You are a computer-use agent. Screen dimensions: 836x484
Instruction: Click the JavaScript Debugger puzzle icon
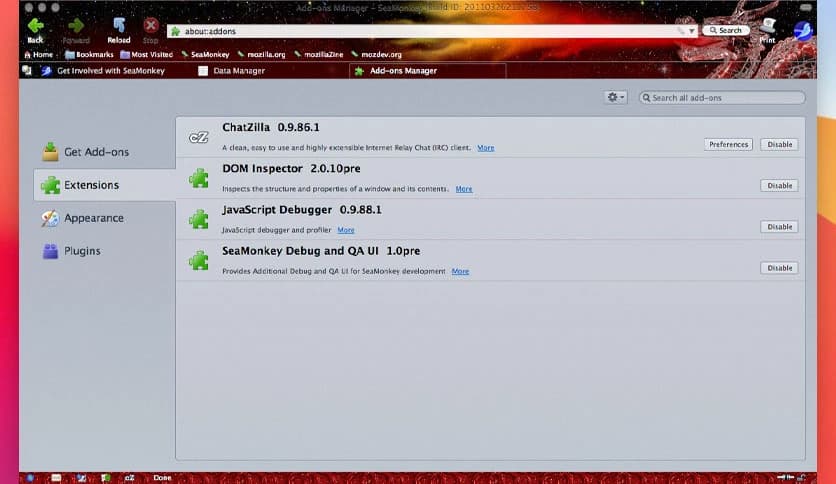click(198, 219)
